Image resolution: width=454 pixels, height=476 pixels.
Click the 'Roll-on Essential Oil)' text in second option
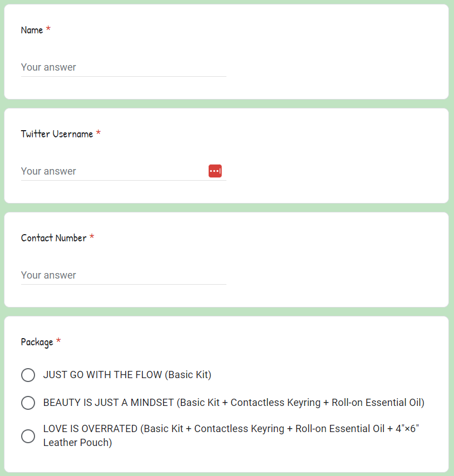click(x=378, y=403)
